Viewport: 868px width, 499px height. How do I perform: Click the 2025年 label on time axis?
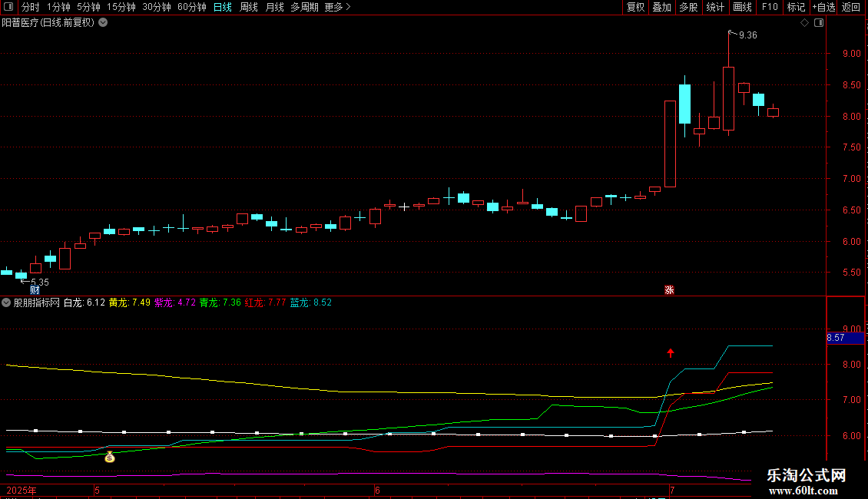pyautogui.click(x=22, y=491)
